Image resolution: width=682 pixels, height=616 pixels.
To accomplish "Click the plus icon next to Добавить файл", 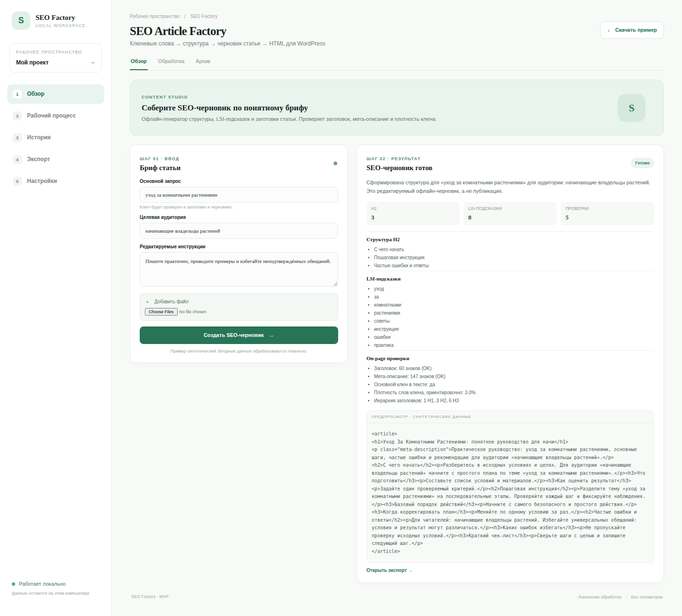I will pyautogui.click(x=147, y=302).
